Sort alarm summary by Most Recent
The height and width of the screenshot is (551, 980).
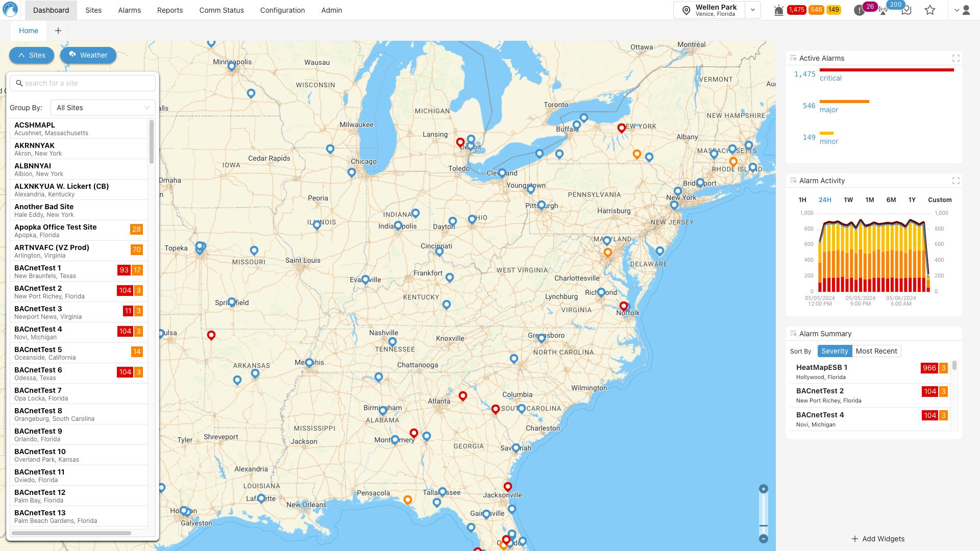click(x=876, y=351)
